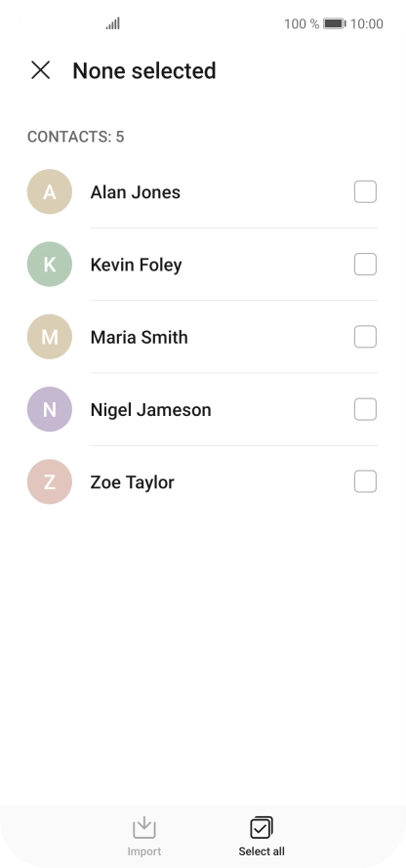The width and height of the screenshot is (406, 868).
Task: Tap the name Nigel Jameson
Action: 151,410
